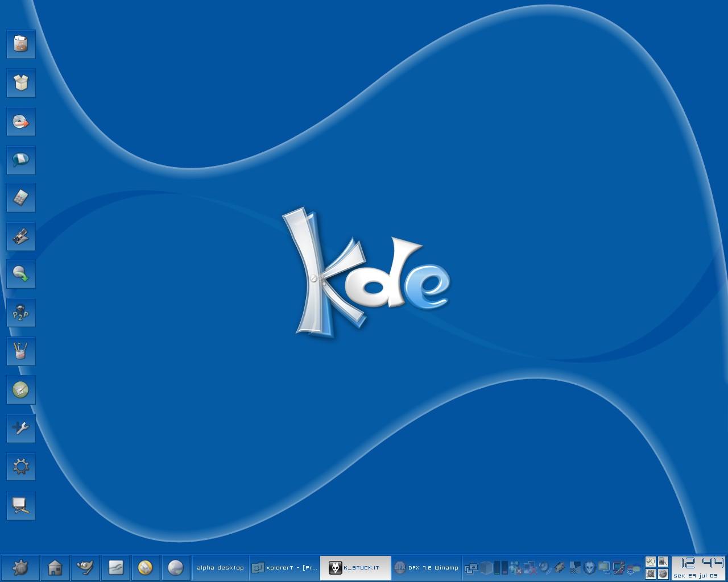This screenshot has width=728, height=582.
Task: Launch the grey globe browser panel icon
Action: tap(176, 568)
